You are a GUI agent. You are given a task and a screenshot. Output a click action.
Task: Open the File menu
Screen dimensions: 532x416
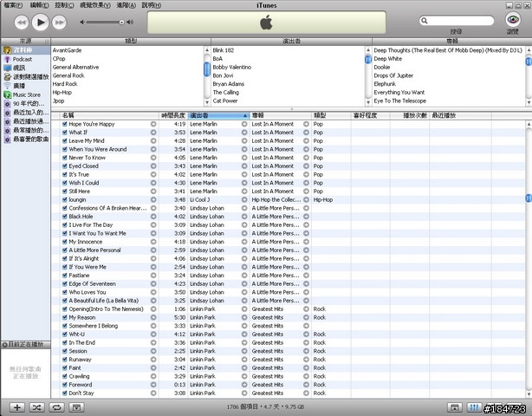pos(13,5)
